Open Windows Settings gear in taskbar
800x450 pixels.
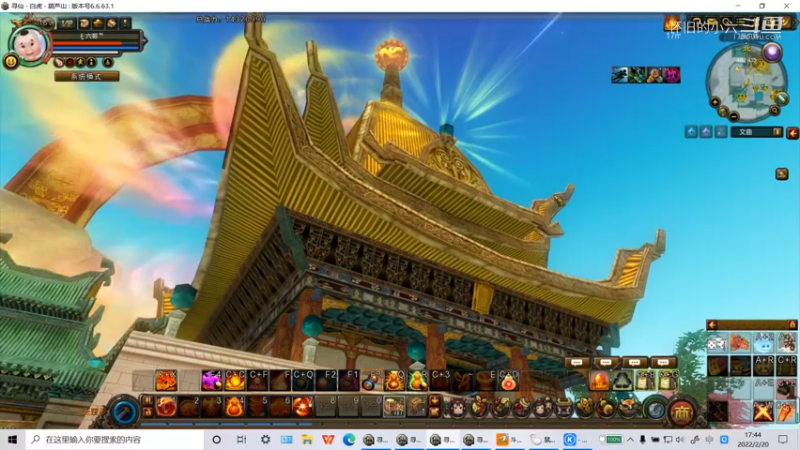265,439
